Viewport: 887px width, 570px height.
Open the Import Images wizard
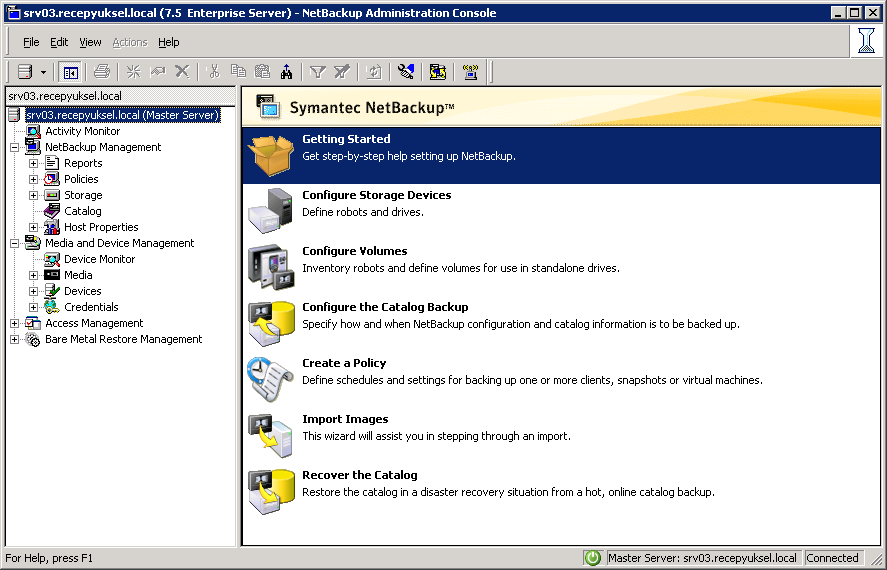click(561, 435)
